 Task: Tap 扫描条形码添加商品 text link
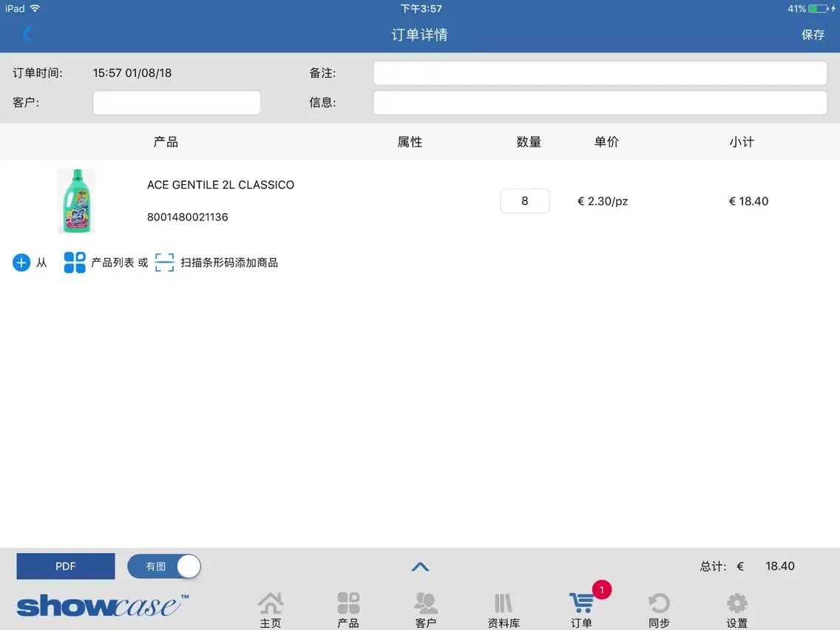coord(229,262)
